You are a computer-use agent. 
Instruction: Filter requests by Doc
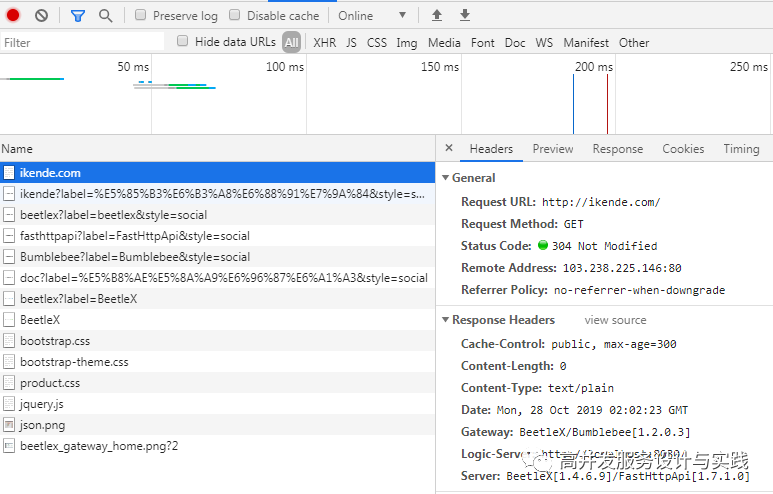point(515,43)
